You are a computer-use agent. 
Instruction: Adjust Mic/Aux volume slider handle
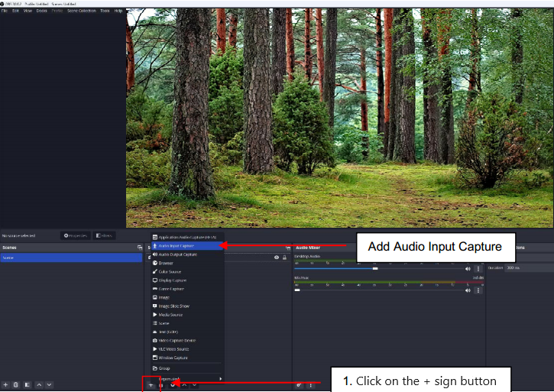[297, 290]
